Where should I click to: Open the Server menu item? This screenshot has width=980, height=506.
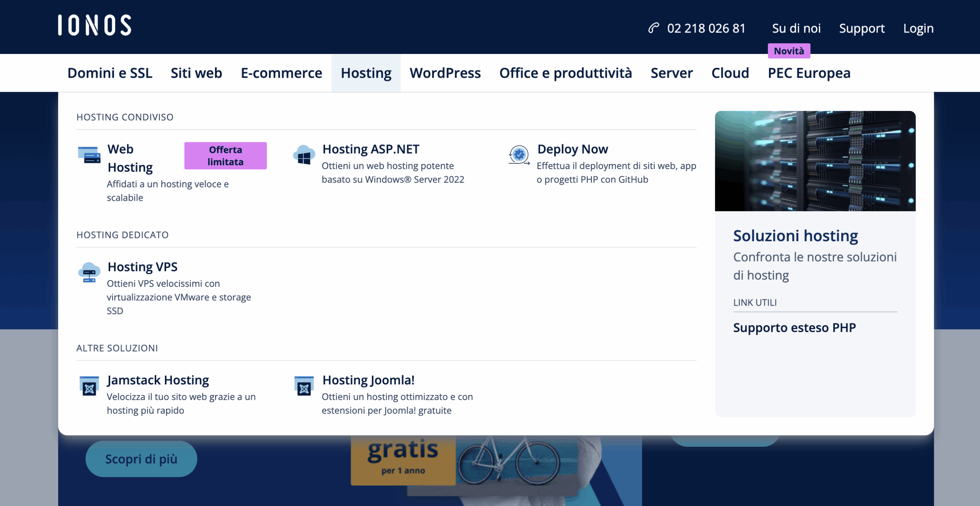click(x=671, y=73)
